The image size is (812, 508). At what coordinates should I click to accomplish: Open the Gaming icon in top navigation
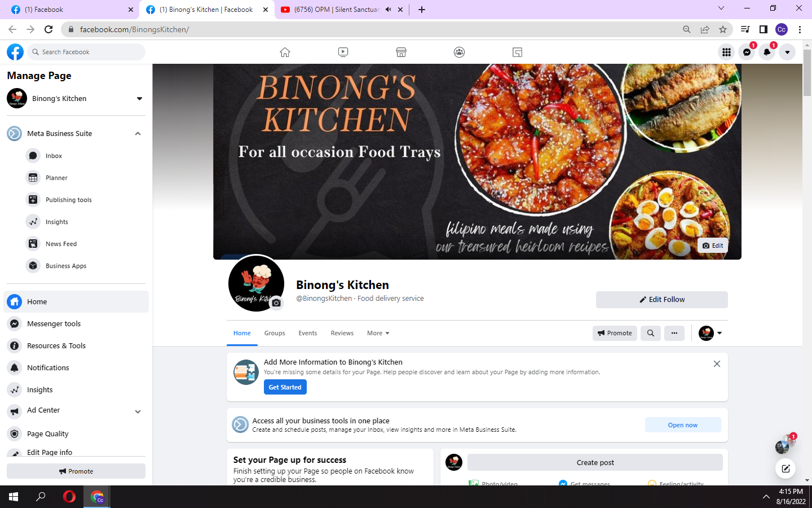(x=517, y=52)
